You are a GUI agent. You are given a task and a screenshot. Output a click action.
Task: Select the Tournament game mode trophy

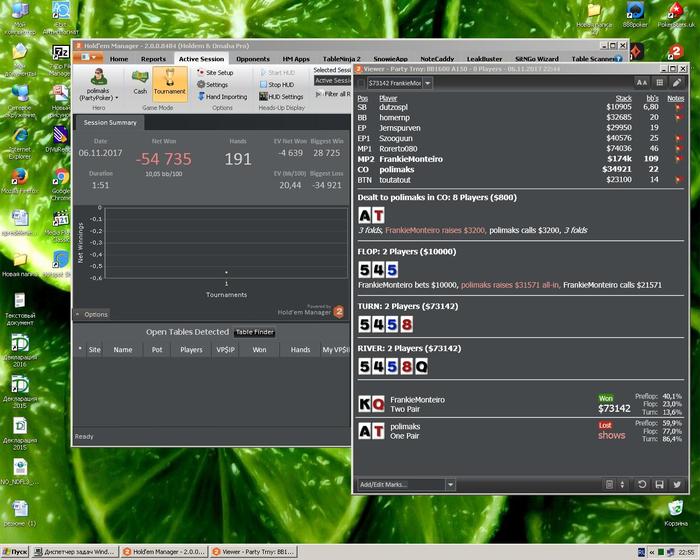(170, 83)
